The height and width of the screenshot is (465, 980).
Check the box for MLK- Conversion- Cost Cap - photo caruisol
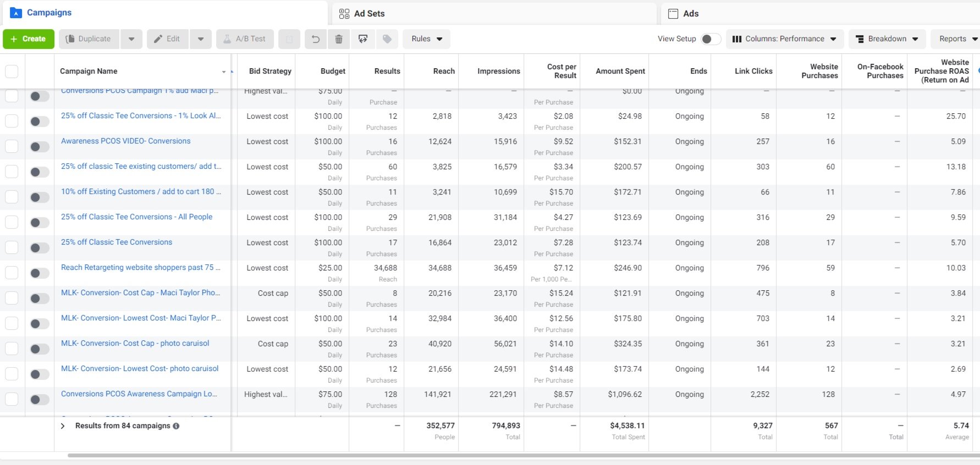point(12,348)
